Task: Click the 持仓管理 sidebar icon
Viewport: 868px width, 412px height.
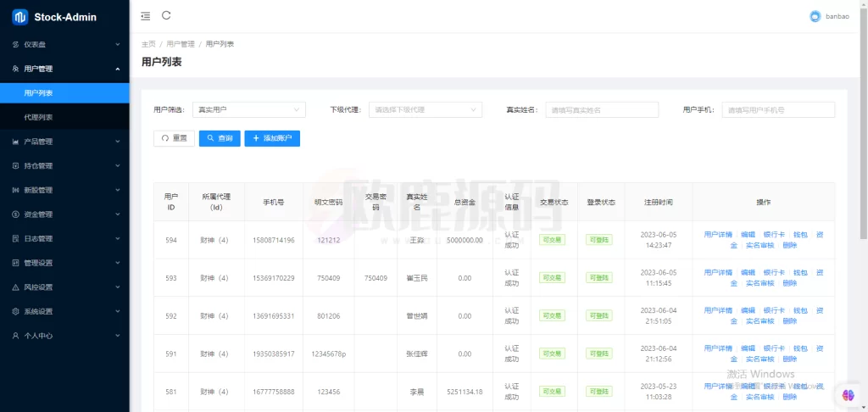Action: coord(15,165)
